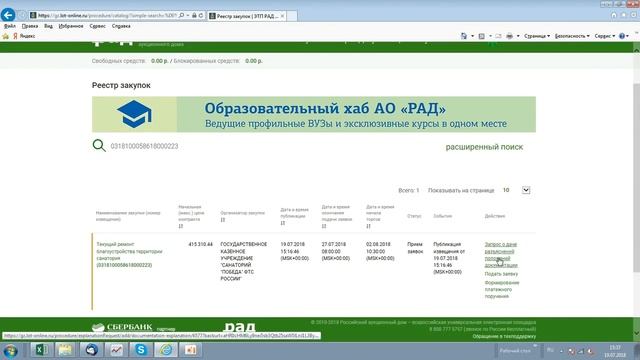The height and width of the screenshot is (360, 640).
Task: Click the address bar URL field
Action: 107,16
